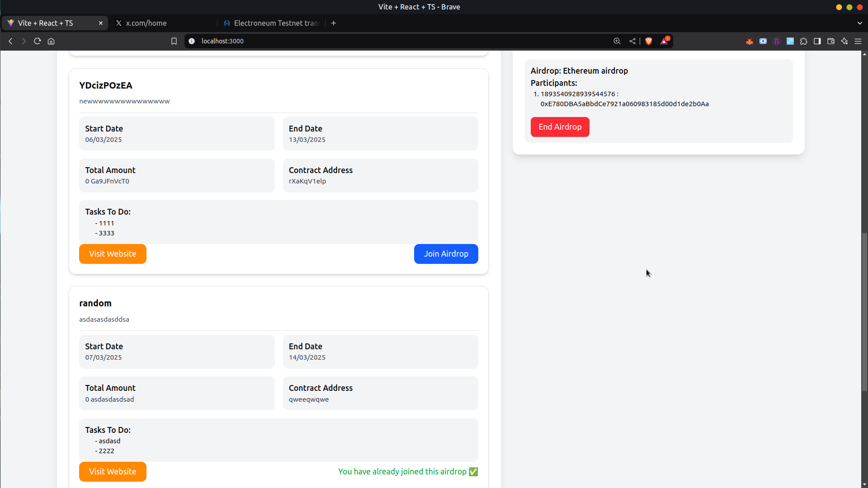This screenshot has height=488, width=868.
Task: Join the YDcizPOzEA airdrop
Action: click(446, 254)
